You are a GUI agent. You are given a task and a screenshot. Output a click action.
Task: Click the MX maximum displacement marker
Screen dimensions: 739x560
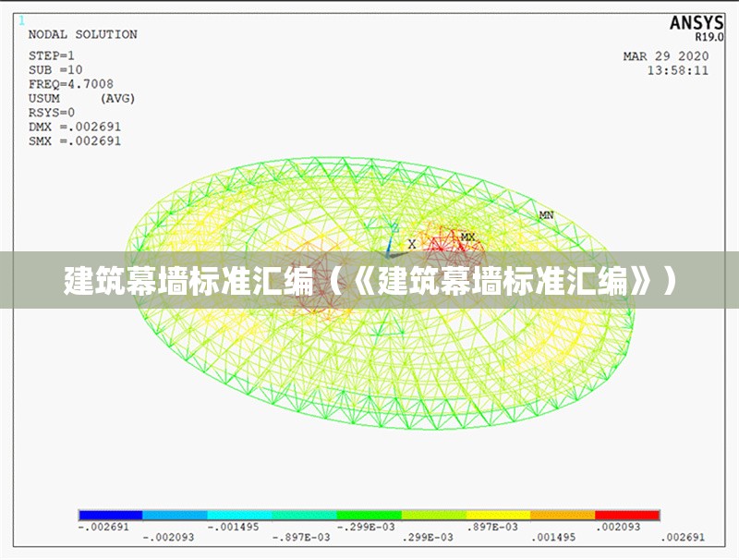[466, 238]
